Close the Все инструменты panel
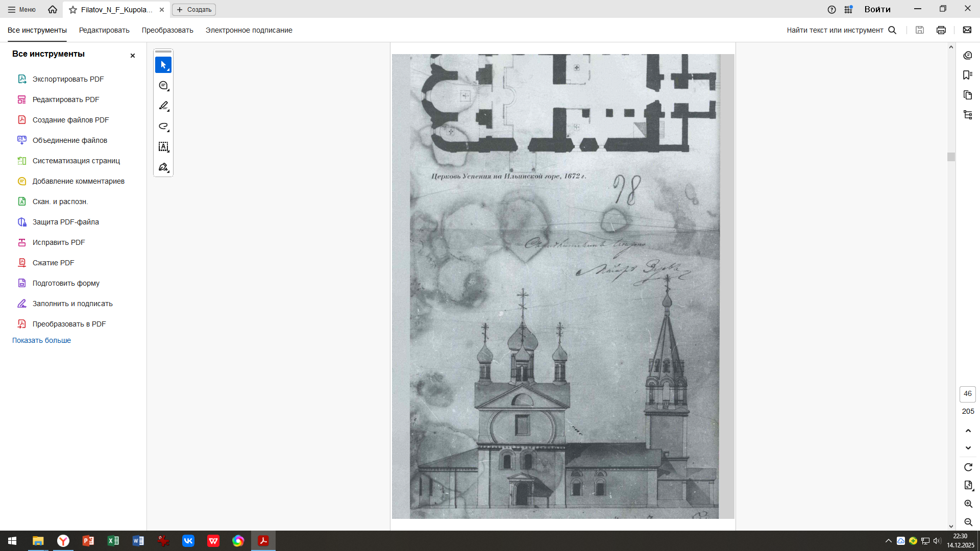980x551 pixels. click(133, 56)
